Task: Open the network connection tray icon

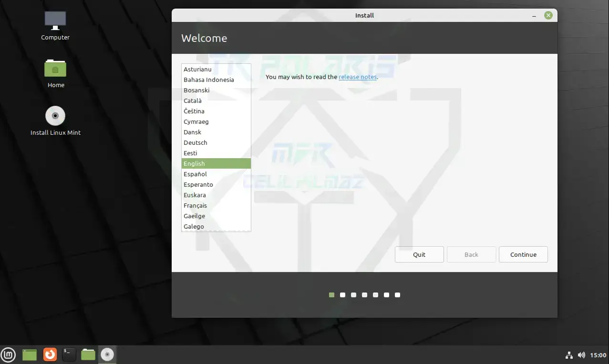Action: (568, 355)
